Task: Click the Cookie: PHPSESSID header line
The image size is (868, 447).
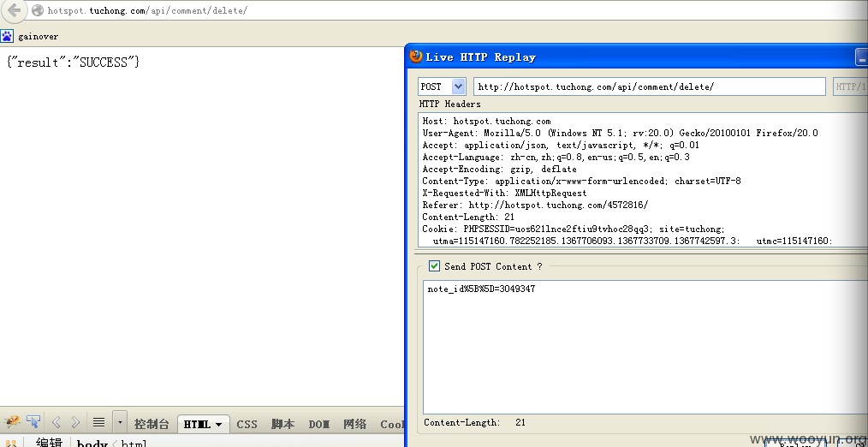Action: (x=574, y=229)
